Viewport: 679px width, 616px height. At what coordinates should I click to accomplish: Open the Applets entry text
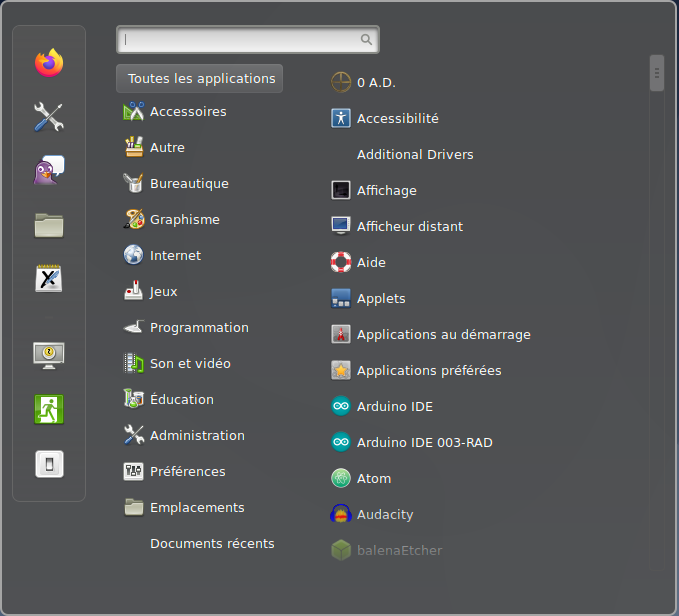(x=381, y=299)
